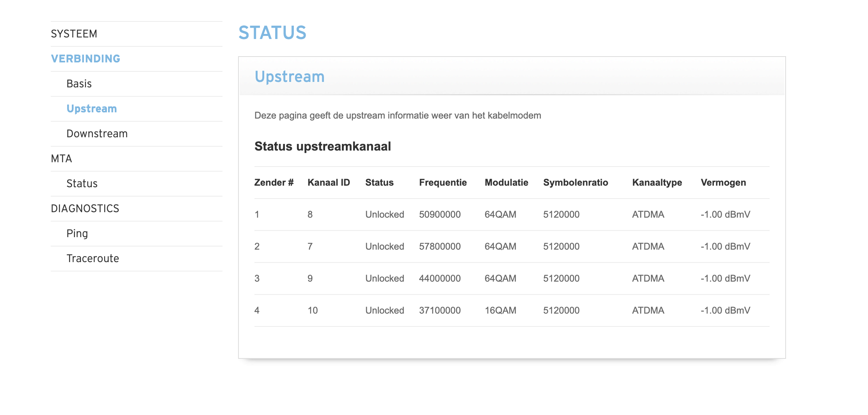This screenshot has height=415, width=868.
Task: Click the Modulatie column header
Action: 506,183
